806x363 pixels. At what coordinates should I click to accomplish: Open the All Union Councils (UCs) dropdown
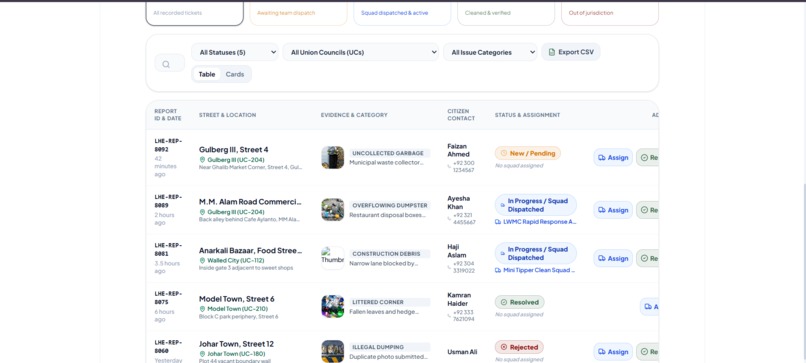pyautogui.click(x=361, y=52)
